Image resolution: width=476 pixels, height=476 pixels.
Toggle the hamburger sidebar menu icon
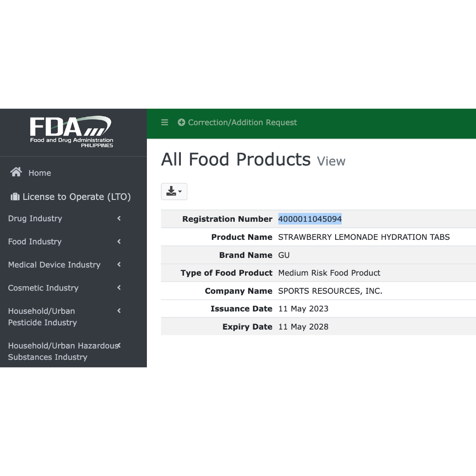pos(165,122)
